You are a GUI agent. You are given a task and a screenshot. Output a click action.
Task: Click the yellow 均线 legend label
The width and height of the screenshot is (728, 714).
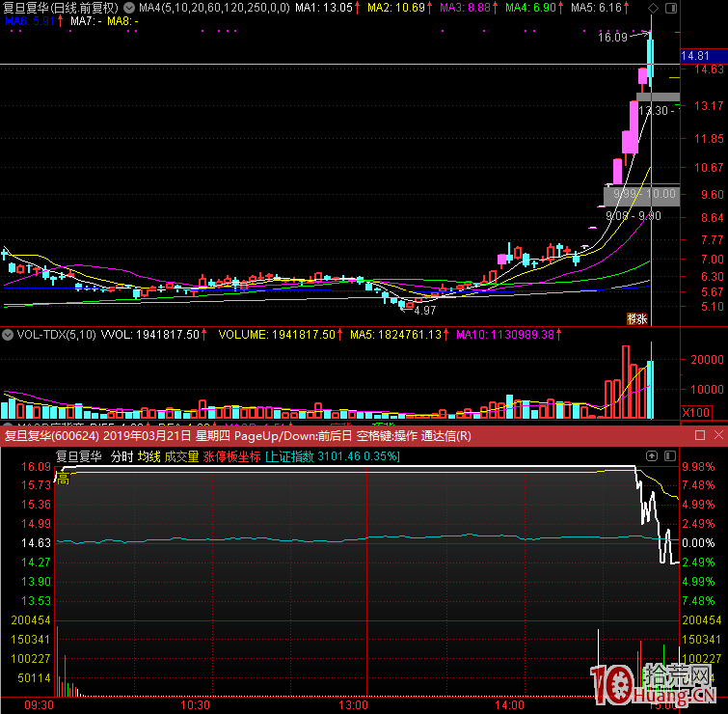(x=149, y=456)
